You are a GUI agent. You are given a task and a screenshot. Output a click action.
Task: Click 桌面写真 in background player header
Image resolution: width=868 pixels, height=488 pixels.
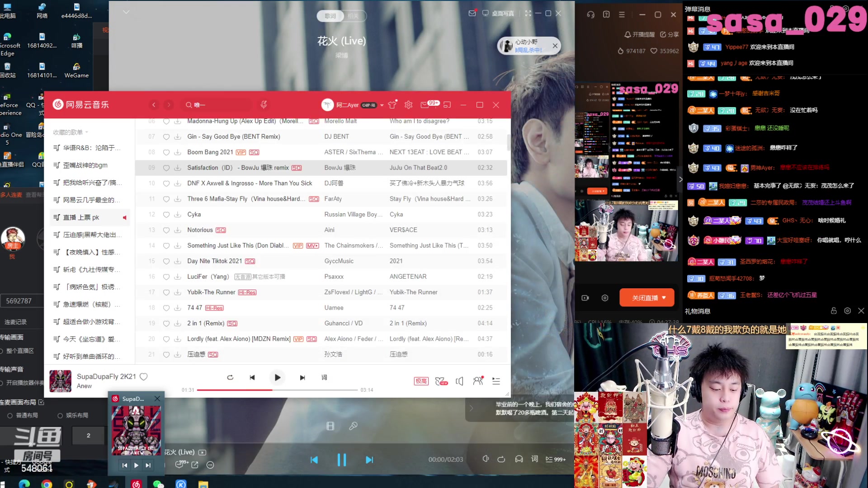498,14
